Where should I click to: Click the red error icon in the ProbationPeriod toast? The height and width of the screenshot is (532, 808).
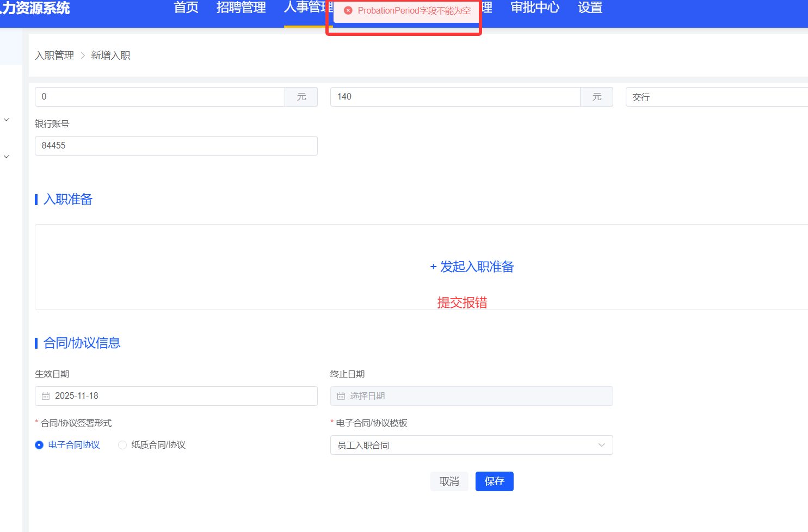pyautogui.click(x=348, y=10)
